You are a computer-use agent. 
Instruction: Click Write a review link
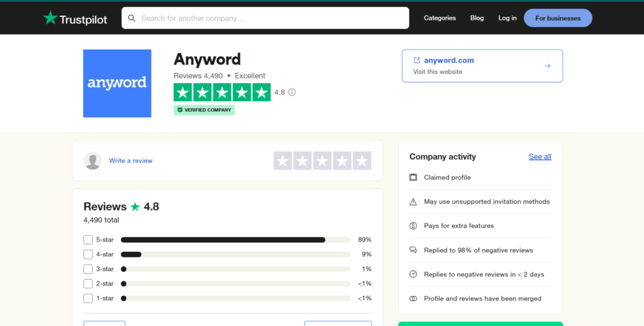point(131,161)
